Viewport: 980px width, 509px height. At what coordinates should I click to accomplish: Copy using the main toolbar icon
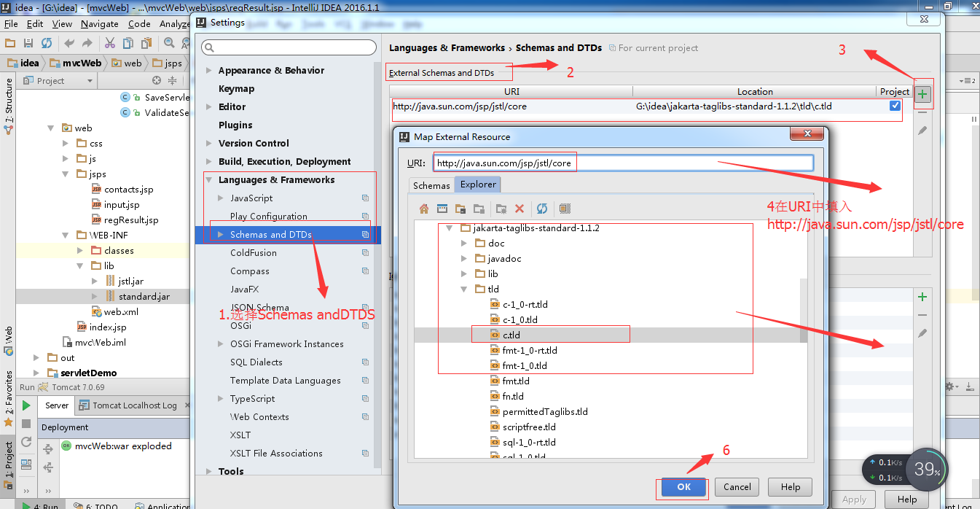click(x=128, y=44)
